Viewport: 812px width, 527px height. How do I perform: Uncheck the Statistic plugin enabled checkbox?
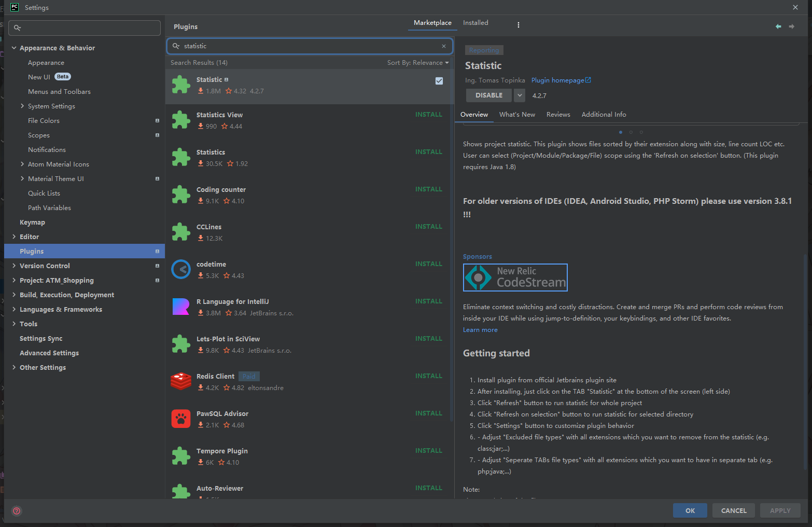[x=439, y=81]
